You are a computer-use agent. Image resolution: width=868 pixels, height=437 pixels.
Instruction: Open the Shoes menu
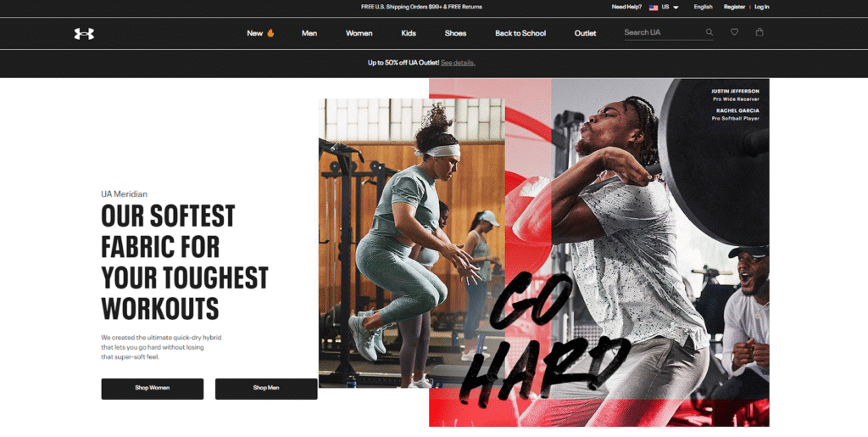pyautogui.click(x=455, y=33)
